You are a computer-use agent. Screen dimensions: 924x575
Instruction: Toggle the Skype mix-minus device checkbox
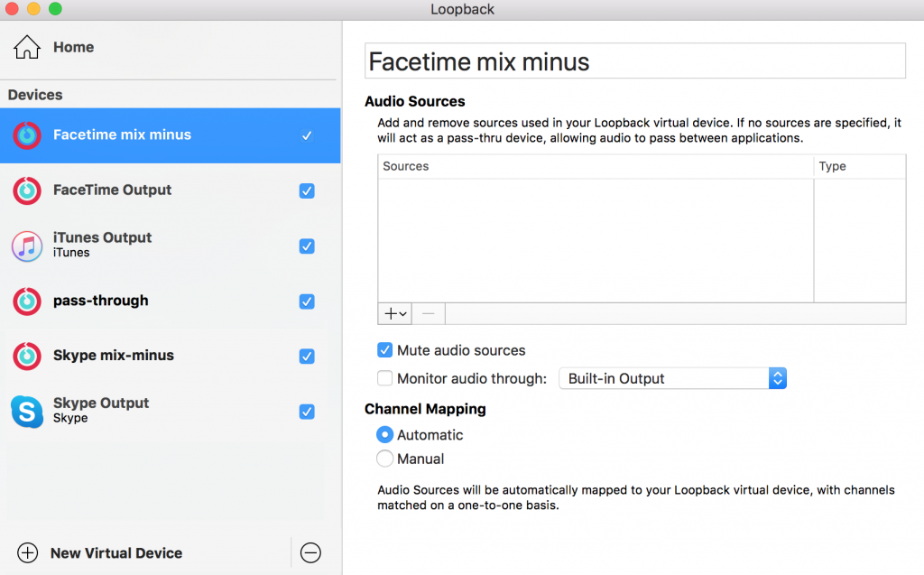tap(307, 357)
